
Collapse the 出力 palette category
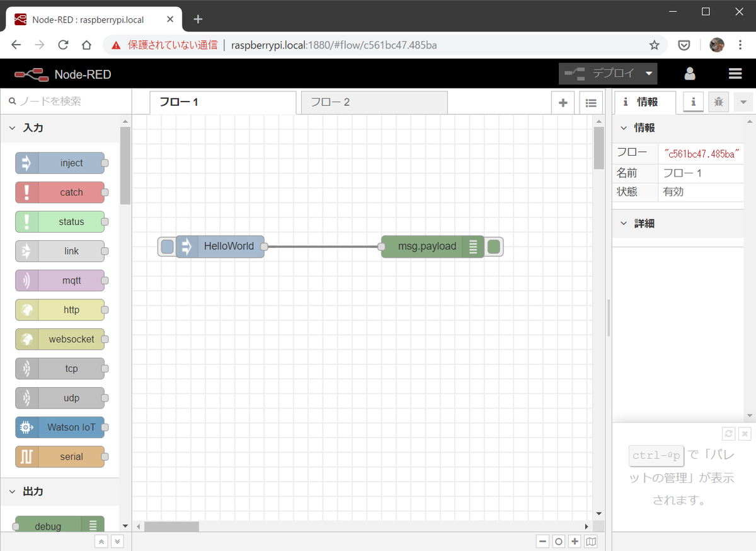(60, 491)
